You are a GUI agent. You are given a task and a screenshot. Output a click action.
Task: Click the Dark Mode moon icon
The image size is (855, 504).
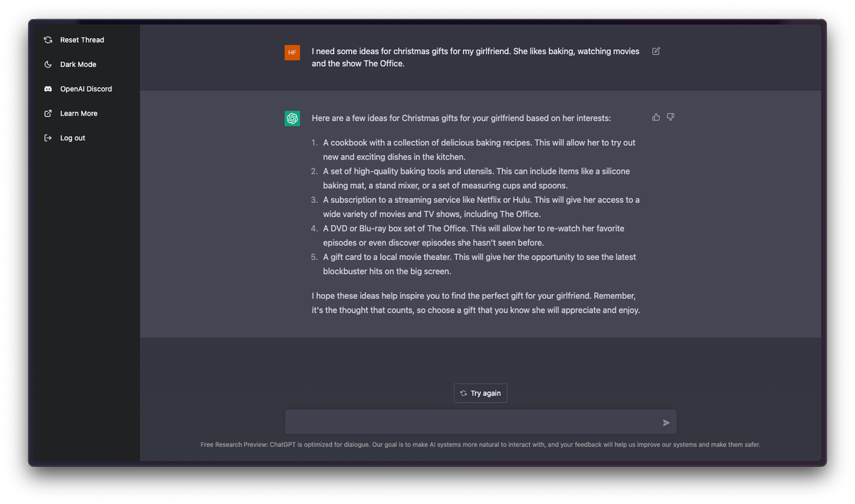[48, 65]
